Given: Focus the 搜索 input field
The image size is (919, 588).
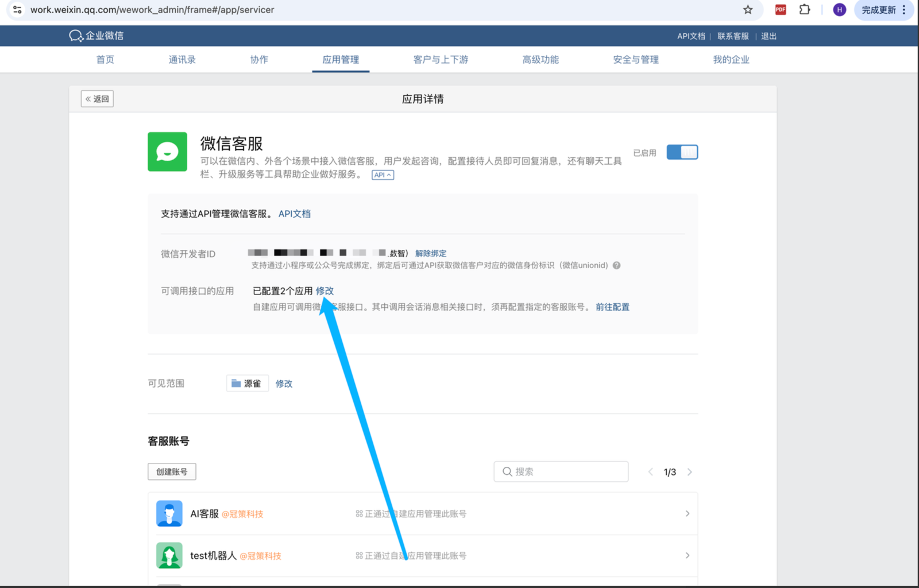Looking at the screenshot, I should tap(561, 471).
